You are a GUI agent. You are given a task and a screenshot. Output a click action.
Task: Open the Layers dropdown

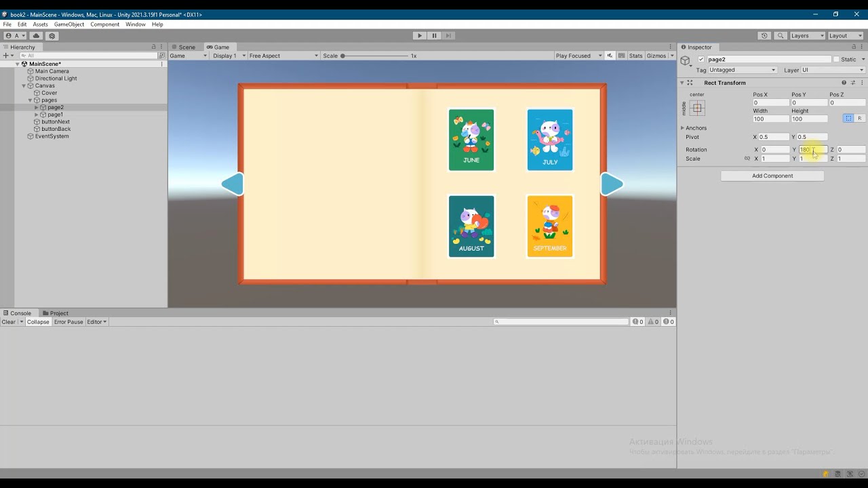coord(807,35)
